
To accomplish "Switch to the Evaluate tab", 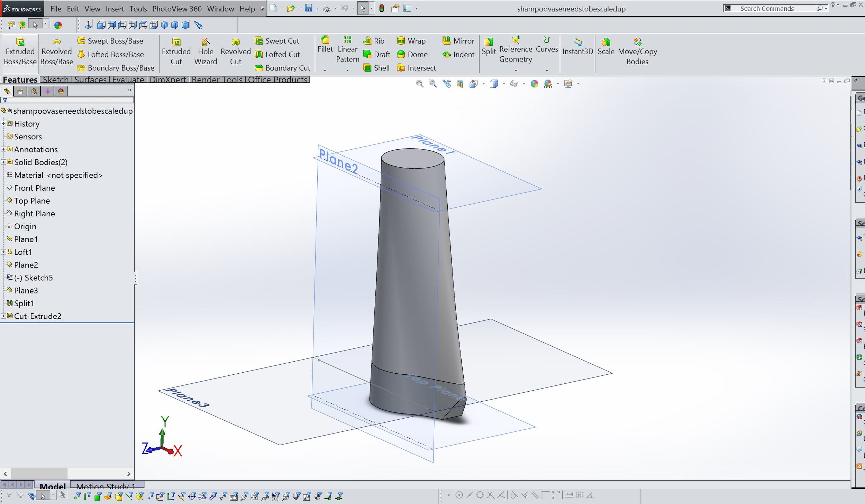I will pyautogui.click(x=128, y=80).
